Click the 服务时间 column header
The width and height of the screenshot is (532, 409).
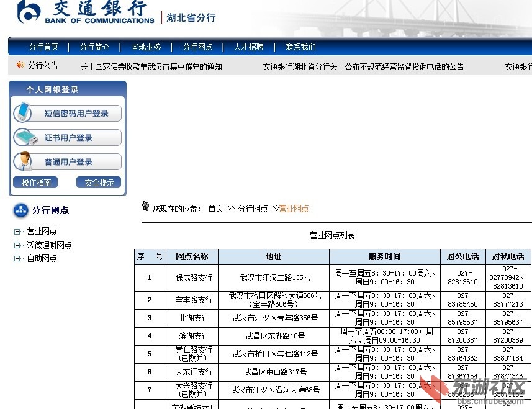385,257
